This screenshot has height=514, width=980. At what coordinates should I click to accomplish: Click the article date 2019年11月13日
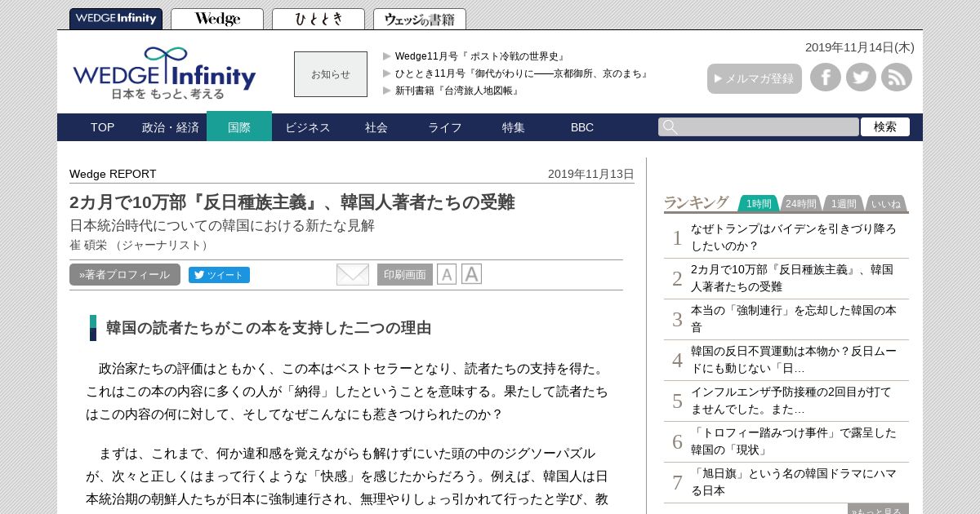click(590, 174)
